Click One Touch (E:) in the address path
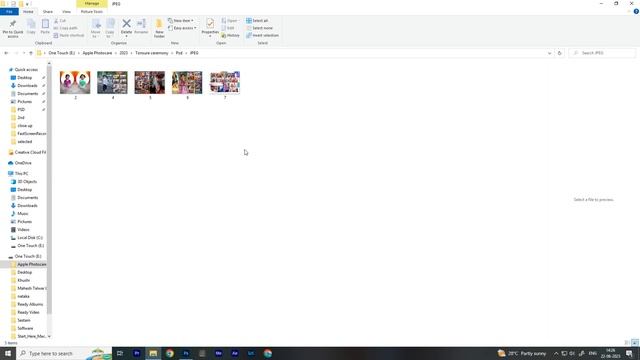Viewport: 640px width, 360px height. tap(62, 53)
